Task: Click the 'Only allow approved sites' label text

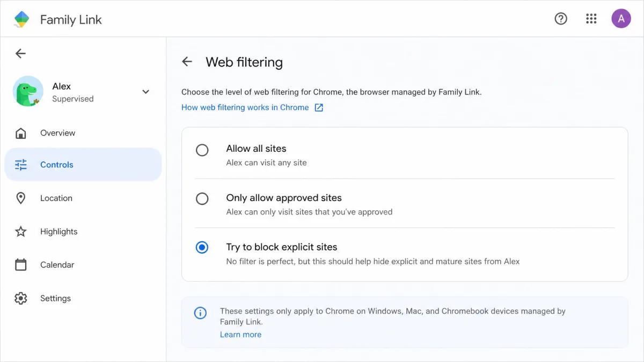Action: [x=284, y=198]
